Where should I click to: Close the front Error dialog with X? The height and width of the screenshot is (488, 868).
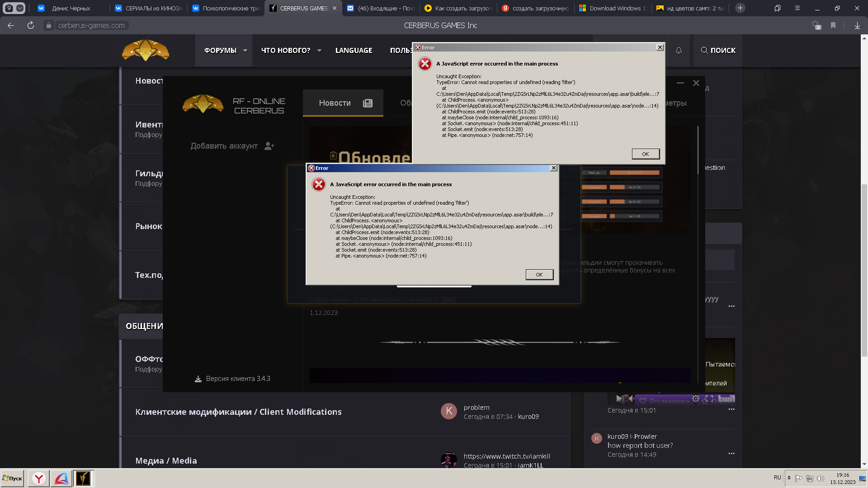pyautogui.click(x=553, y=168)
